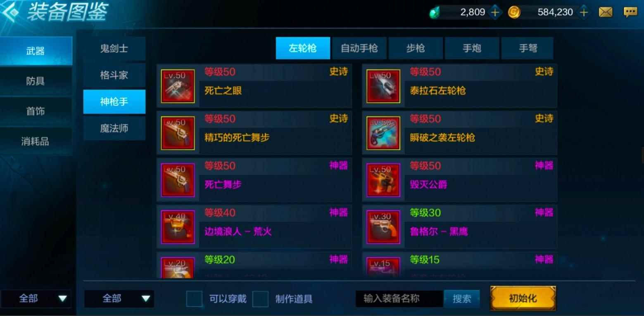Switch to the 自动手枪 tab
Image resolution: width=644 pixels, height=316 pixels.
[359, 48]
